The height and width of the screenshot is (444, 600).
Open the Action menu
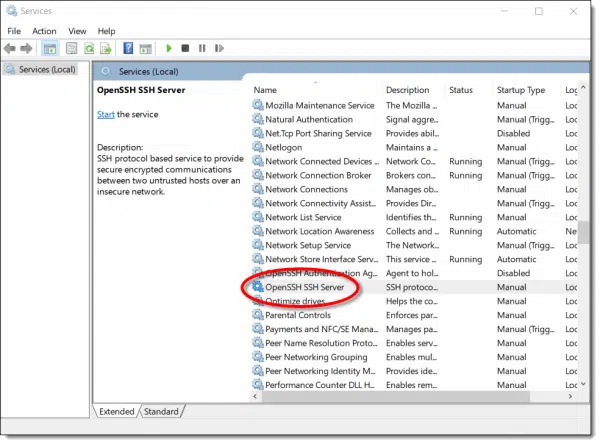pos(44,31)
